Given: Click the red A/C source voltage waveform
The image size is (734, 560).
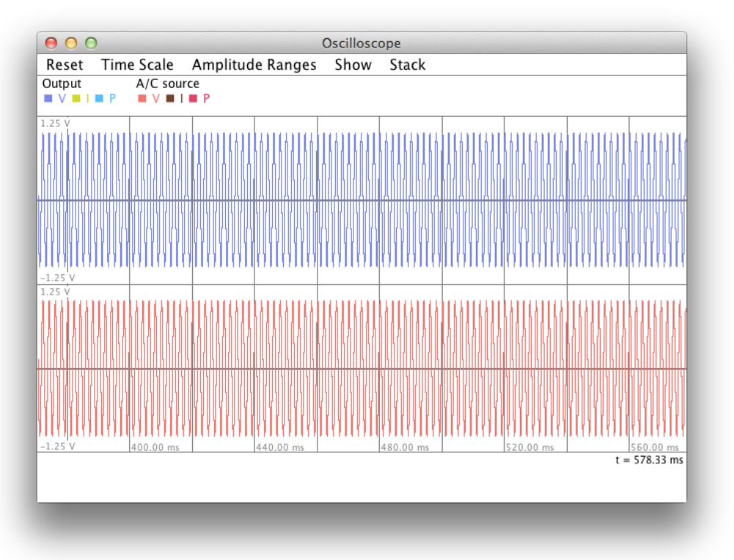Looking at the screenshot, I should (x=362, y=369).
